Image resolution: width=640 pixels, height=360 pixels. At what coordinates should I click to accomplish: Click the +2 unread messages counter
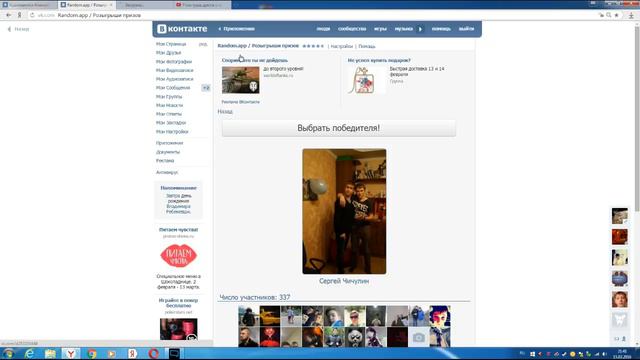tap(206, 88)
